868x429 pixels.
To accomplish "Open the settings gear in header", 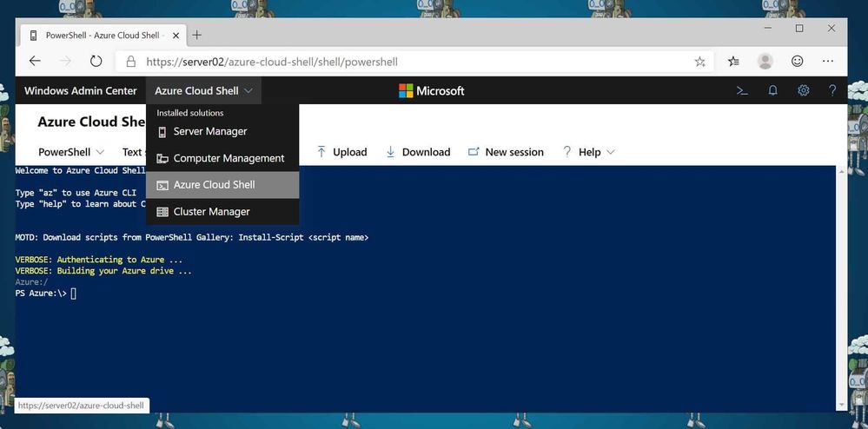I will [x=803, y=91].
